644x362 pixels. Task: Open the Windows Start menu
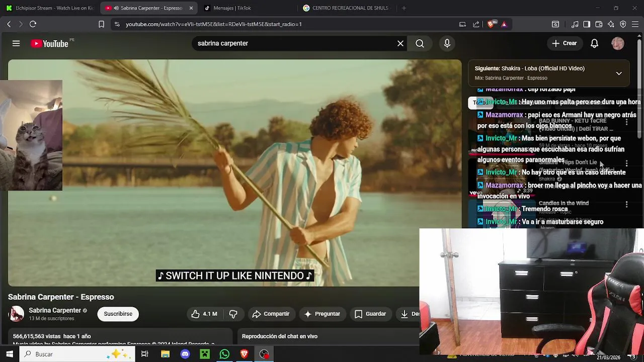coord(10,354)
